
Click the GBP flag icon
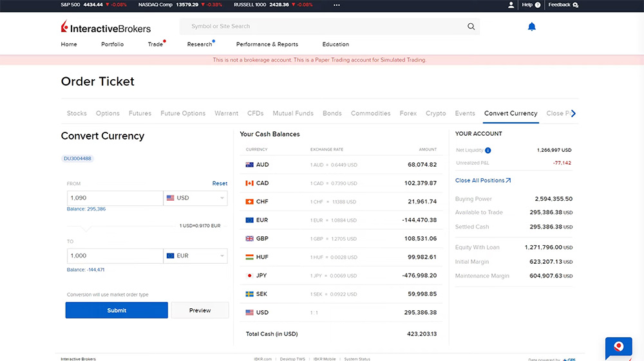(x=249, y=238)
